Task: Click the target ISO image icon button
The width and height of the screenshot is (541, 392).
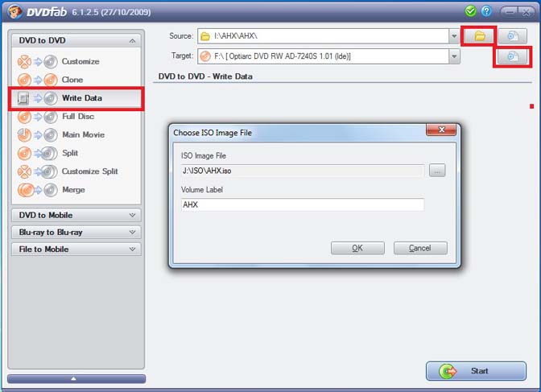Action: coord(512,56)
